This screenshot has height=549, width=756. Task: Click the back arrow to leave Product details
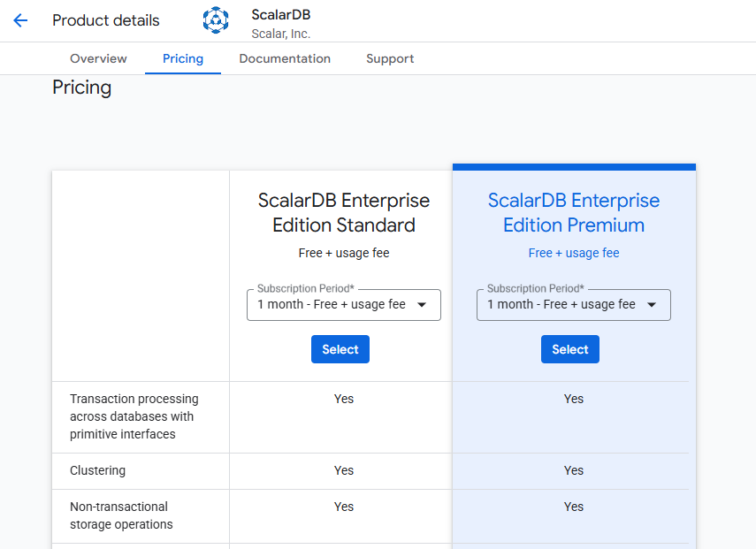(19, 20)
